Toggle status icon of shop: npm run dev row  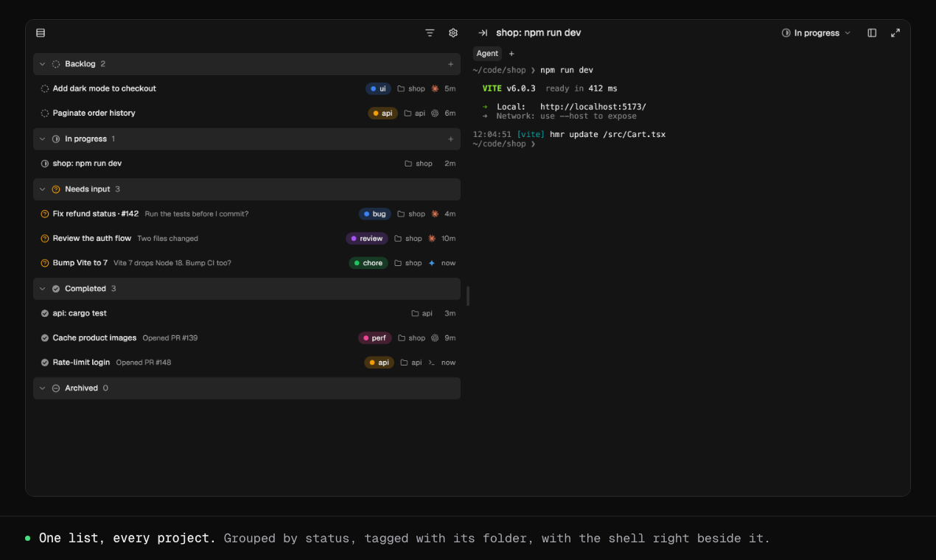[45, 164]
